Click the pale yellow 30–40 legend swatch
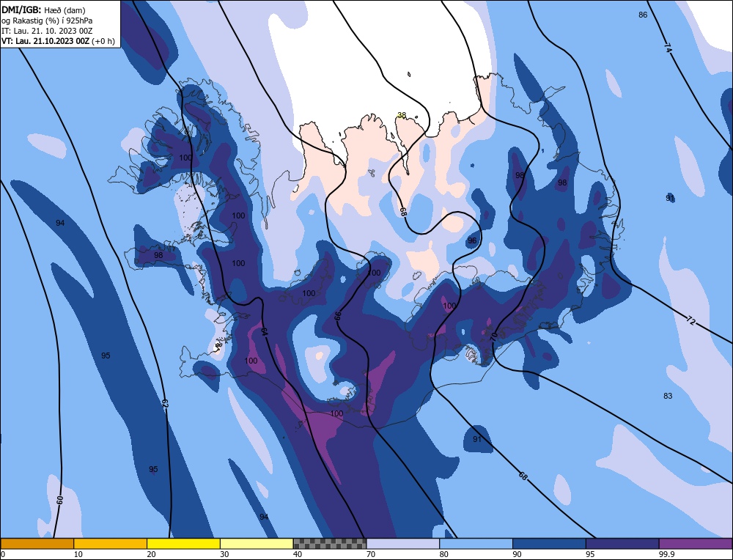This screenshot has height=560, width=733. coord(257,543)
